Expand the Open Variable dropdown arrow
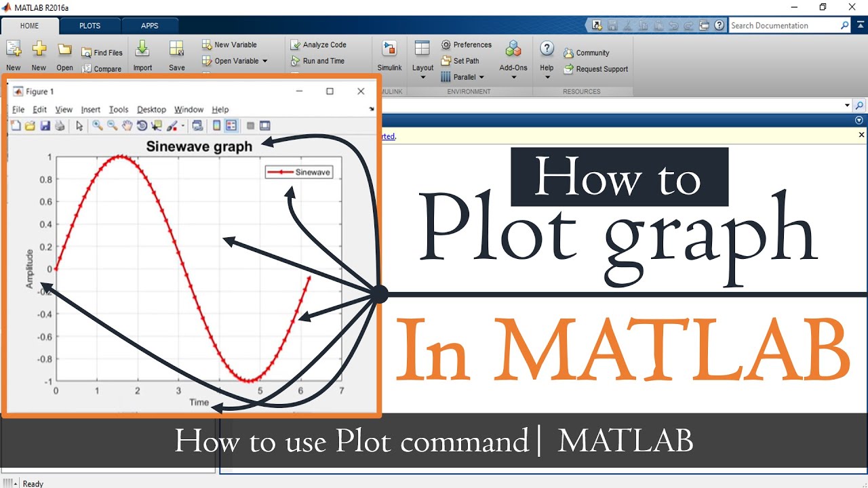 point(265,61)
